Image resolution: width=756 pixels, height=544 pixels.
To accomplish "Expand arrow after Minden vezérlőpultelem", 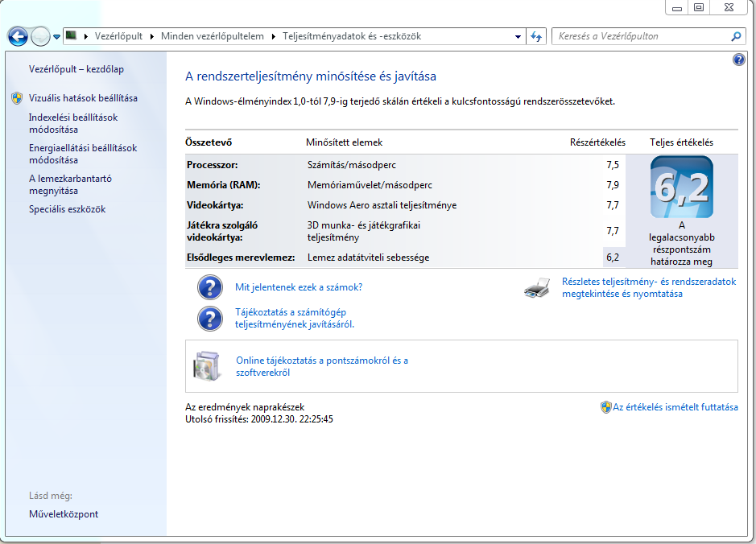I will coord(274,37).
